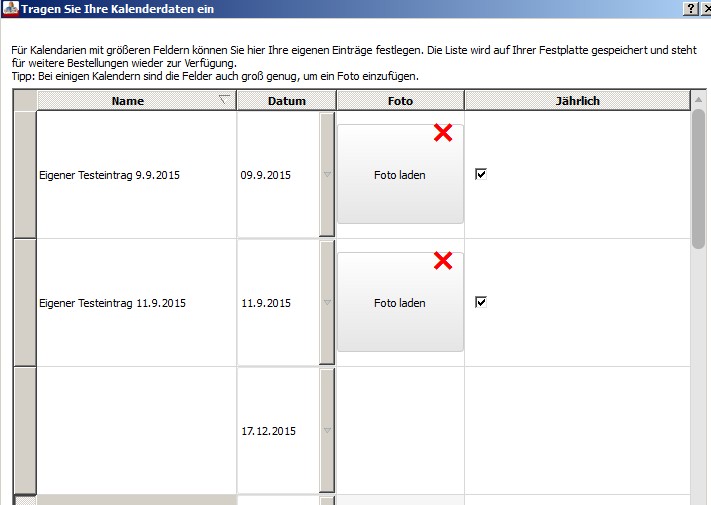Viewport: 711px width, 505px height.
Task: Toggle the sort triangle in the Name column header
Action: click(x=224, y=99)
